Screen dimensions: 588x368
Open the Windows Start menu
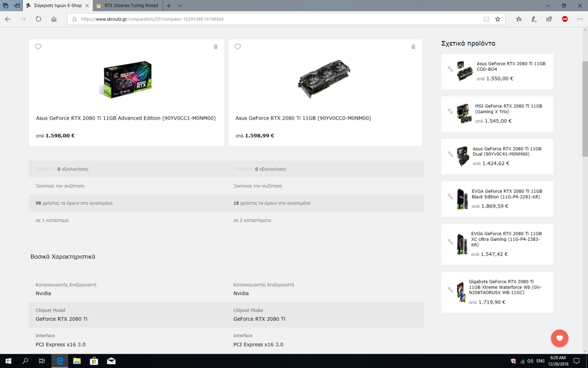click(x=8, y=361)
